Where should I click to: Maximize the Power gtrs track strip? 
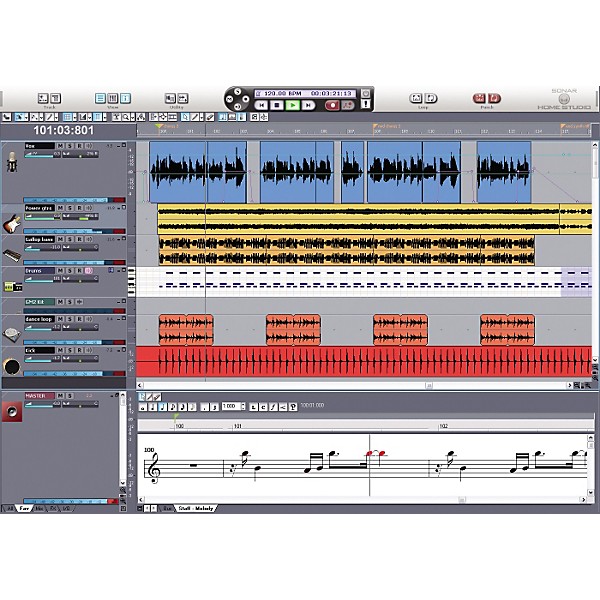coord(124,207)
